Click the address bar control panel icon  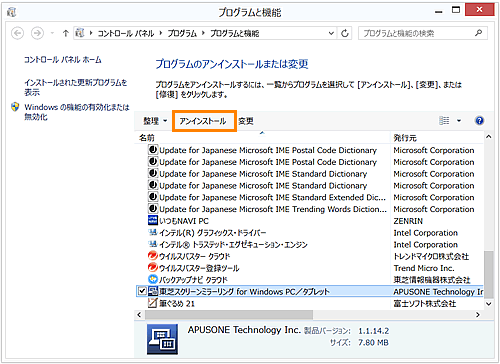click(80, 33)
